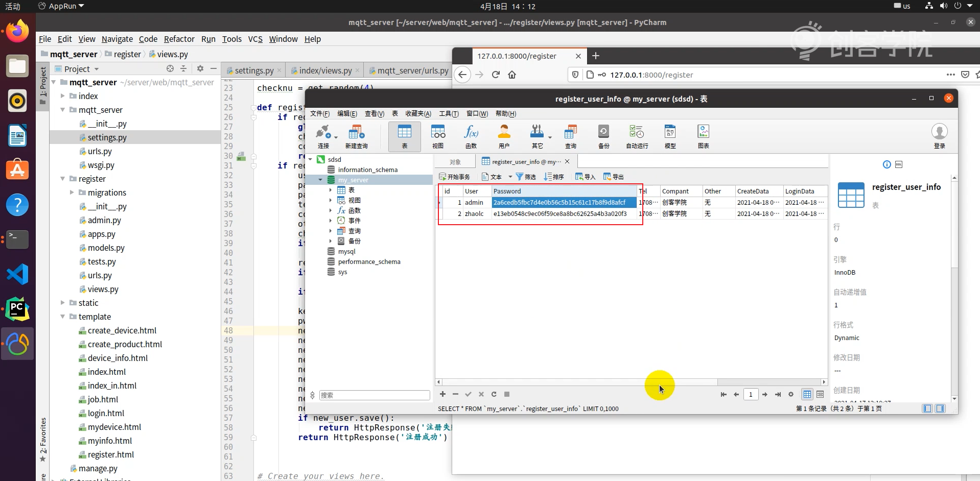Image resolution: width=980 pixels, height=481 pixels.
Task: Open PyCharm Refactor menu
Action: click(x=179, y=39)
